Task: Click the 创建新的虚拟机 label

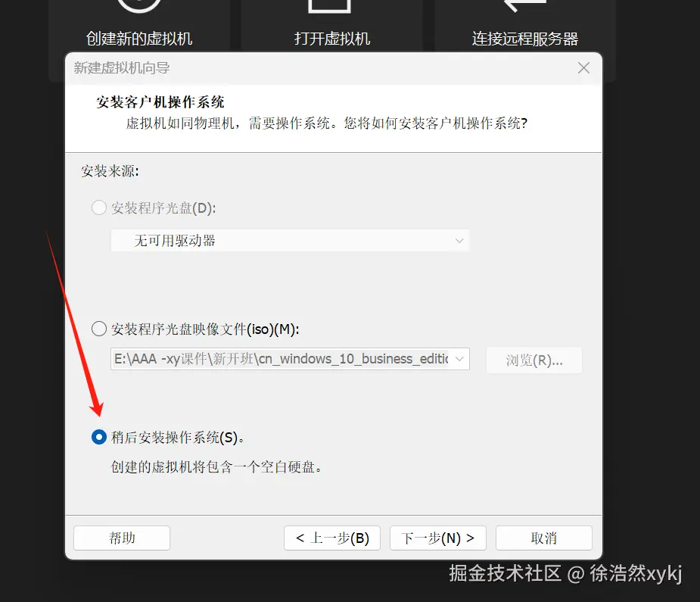Action: (139, 39)
